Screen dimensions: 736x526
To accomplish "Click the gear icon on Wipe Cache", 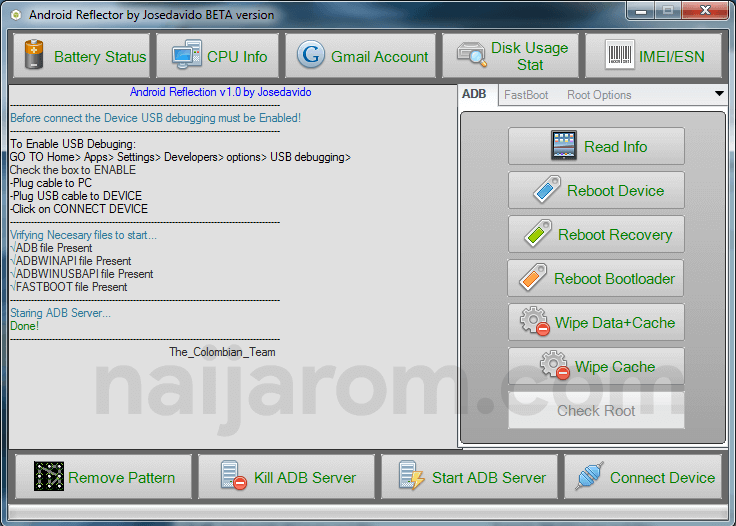I will tap(555, 365).
